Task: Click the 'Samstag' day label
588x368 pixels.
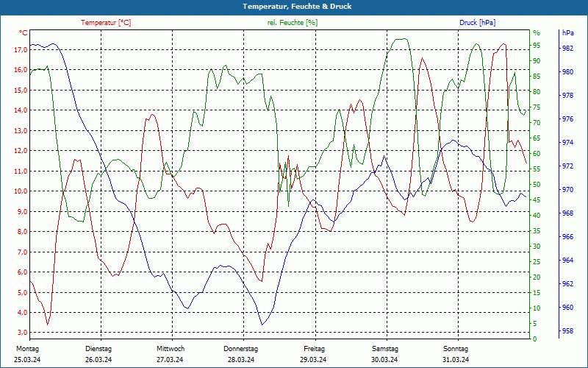Action: coord(384,349)
